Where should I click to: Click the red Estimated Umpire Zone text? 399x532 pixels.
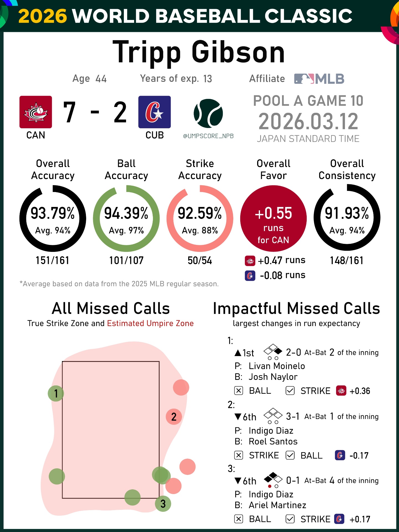pos(150,323)
